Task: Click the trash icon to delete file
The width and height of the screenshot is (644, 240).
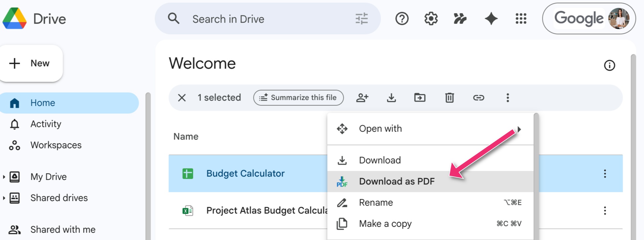Action: 449,98
